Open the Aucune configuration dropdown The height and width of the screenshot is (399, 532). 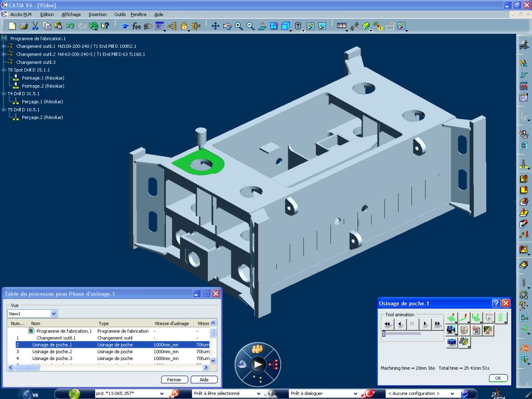451,394
